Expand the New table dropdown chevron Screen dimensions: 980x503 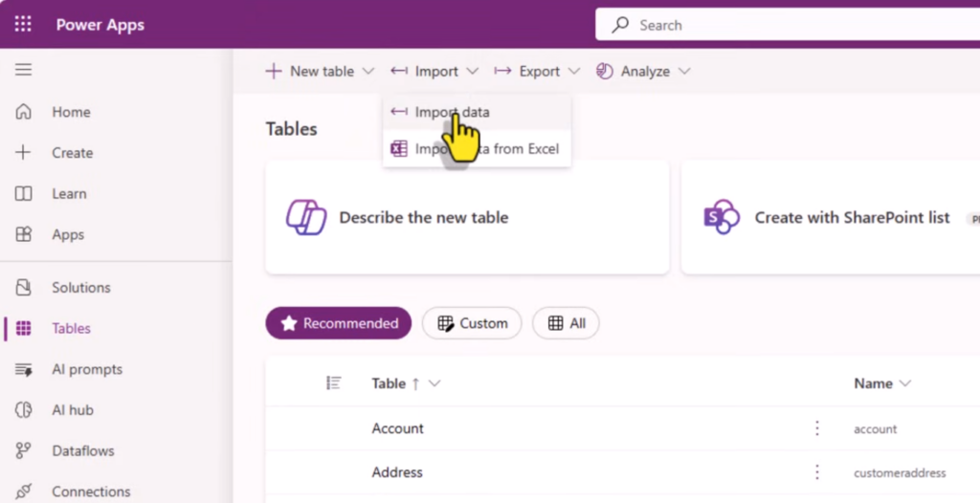pyautogui.click(x=368, y=71)
